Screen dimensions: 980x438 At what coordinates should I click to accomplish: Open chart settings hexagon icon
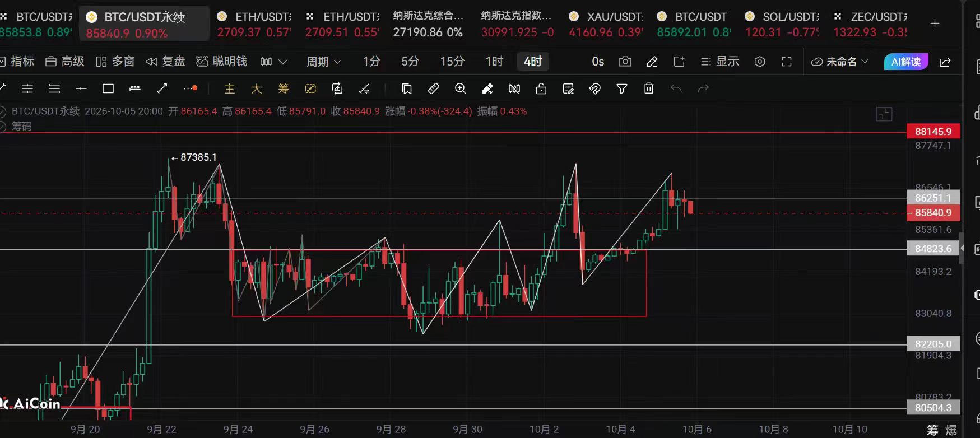pyautogui.click(x=760, y=62)
